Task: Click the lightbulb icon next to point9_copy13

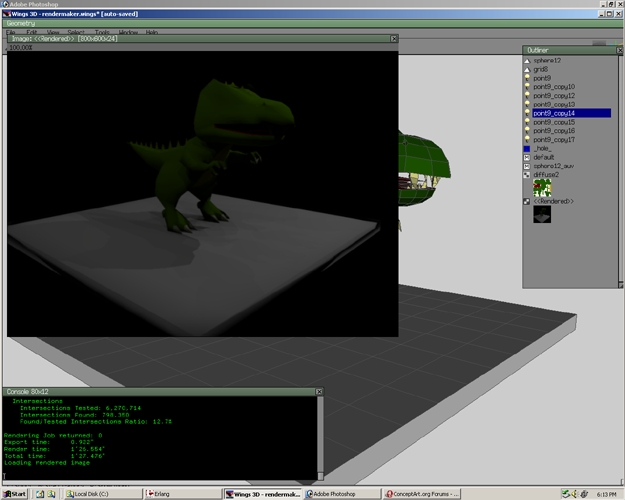Action: click(527, 104)
